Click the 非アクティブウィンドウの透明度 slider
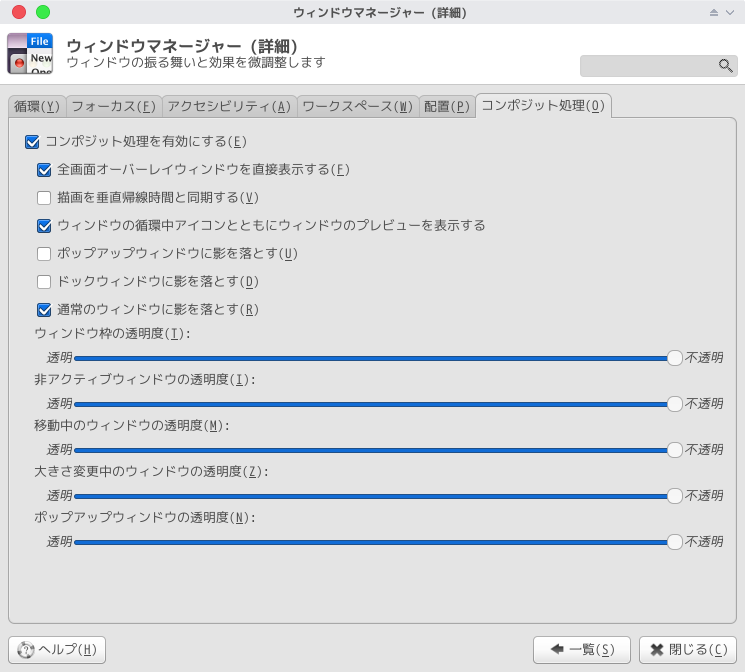The width and height of the screenshot is (745, 672). [378, 404]
